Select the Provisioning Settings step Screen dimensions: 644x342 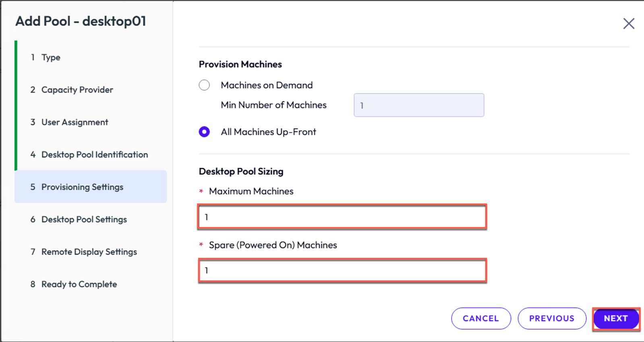tap(91, 187)
